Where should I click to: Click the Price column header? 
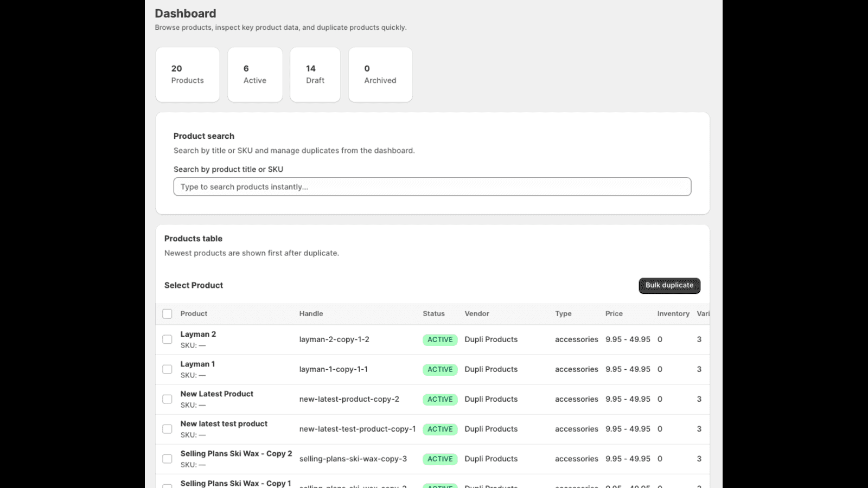[x=614, y=314]
